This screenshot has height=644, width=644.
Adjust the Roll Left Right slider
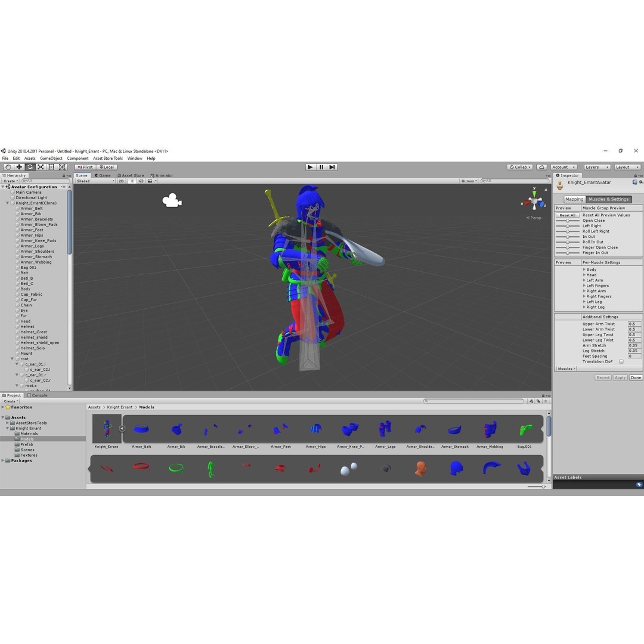[x=567, y=231]
